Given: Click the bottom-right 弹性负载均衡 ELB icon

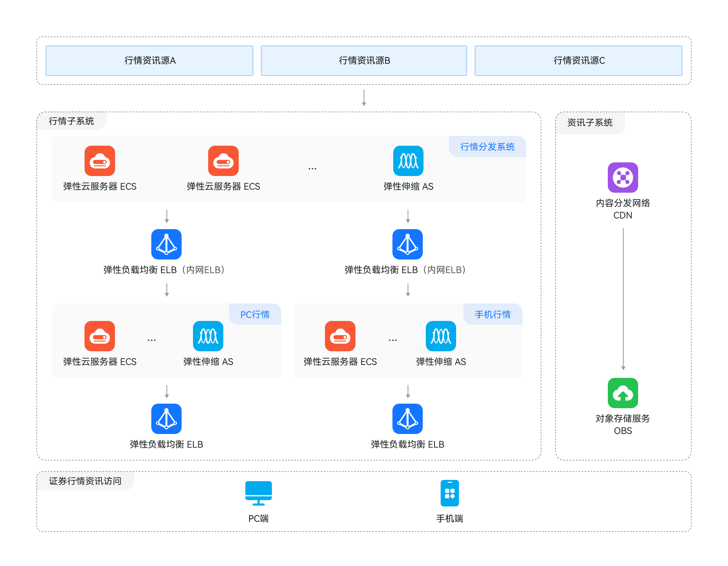Looking at the screenshot, I should (x=407, y=419).
